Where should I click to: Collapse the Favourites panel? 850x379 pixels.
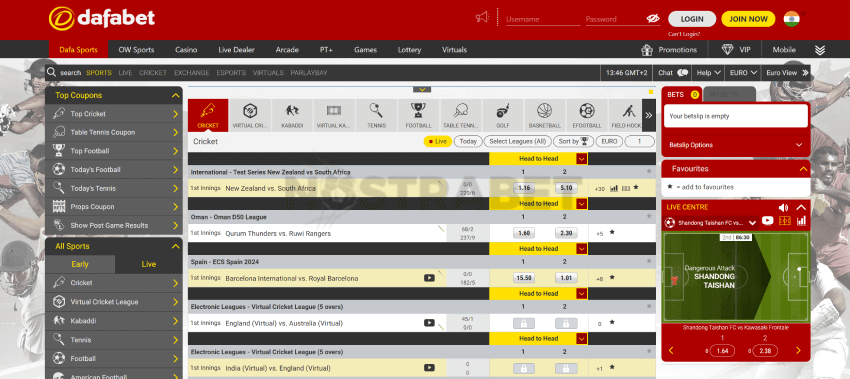point(803,169)
